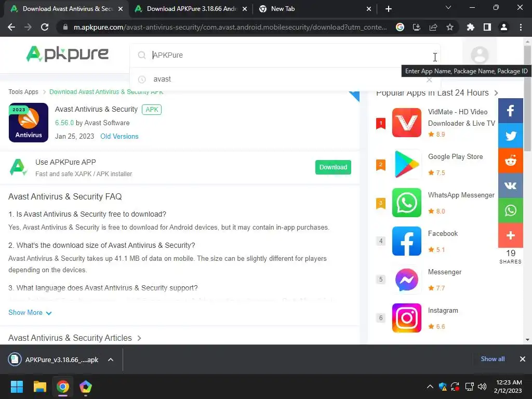Open VidMate - HD Video Downloader title
The height and width of the screenshot is (399, 532).
click(x=461, y=117)
